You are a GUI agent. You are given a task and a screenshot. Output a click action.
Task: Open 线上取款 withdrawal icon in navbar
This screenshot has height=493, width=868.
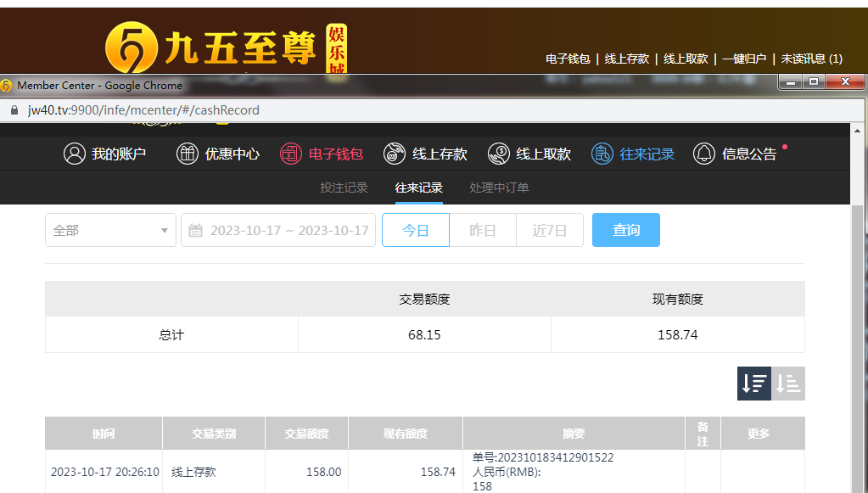coord(498,154)
